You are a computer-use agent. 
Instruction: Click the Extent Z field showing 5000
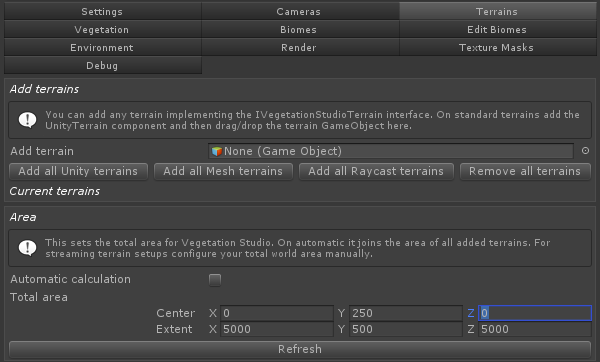(535, 329)
